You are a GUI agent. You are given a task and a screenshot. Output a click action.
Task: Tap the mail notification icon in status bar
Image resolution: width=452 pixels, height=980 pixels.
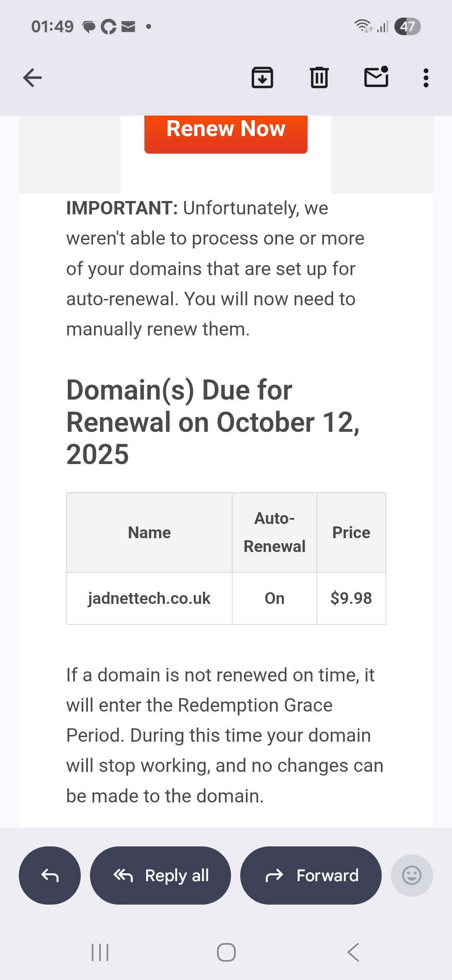[128, 27]
